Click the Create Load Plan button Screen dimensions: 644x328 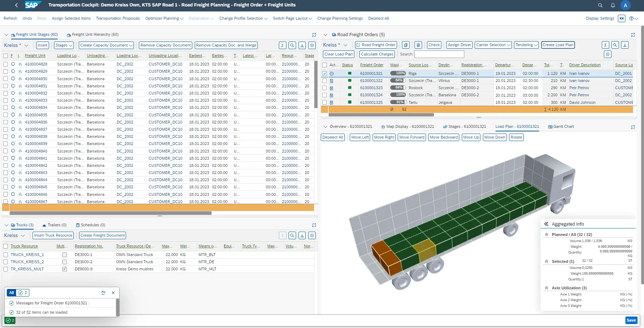[x=558, y=45]
